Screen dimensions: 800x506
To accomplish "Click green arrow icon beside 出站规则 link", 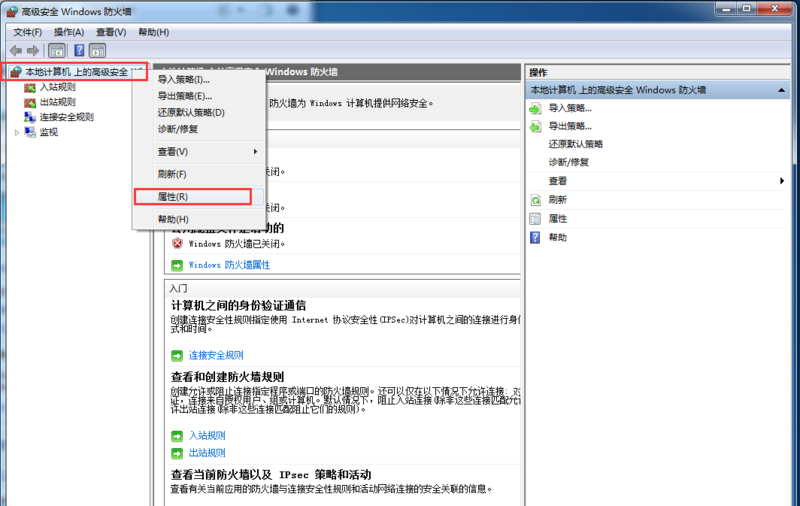I will pos(177,453).
